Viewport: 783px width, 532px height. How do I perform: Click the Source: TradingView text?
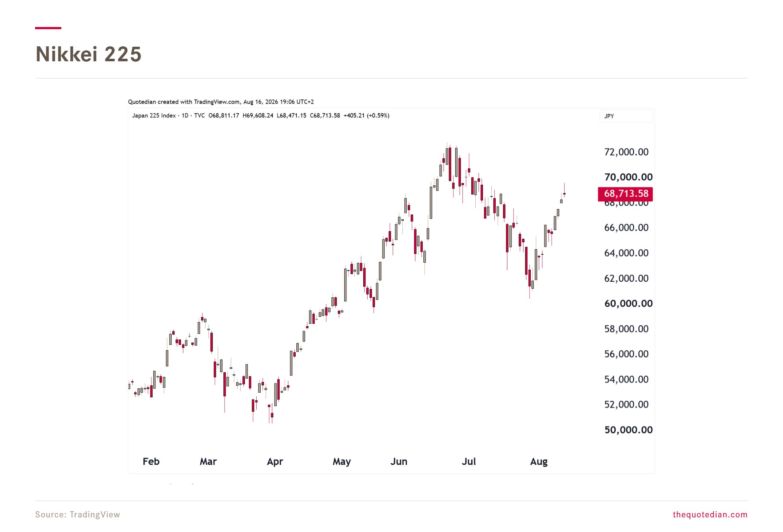click(x=77, y=514)
